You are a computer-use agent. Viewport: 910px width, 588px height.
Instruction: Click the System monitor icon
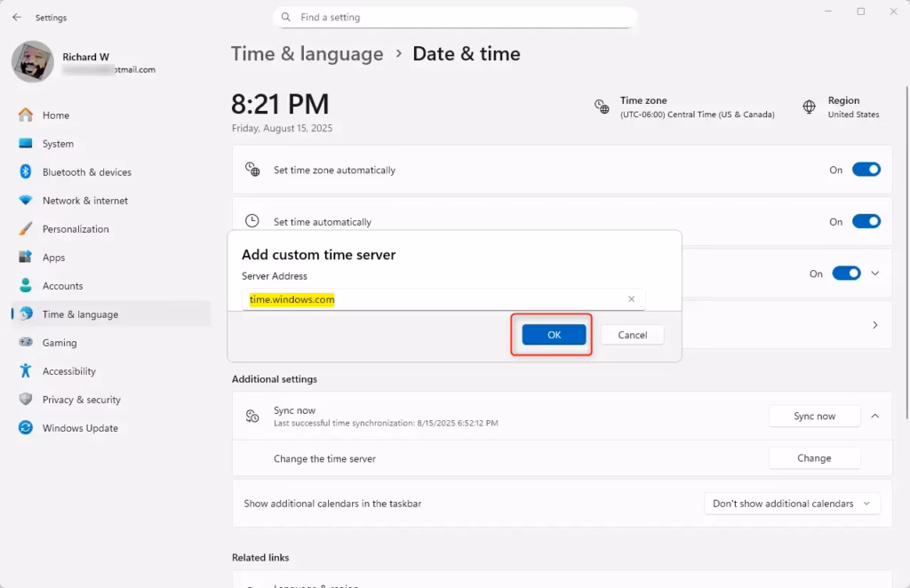pos(26,143)
